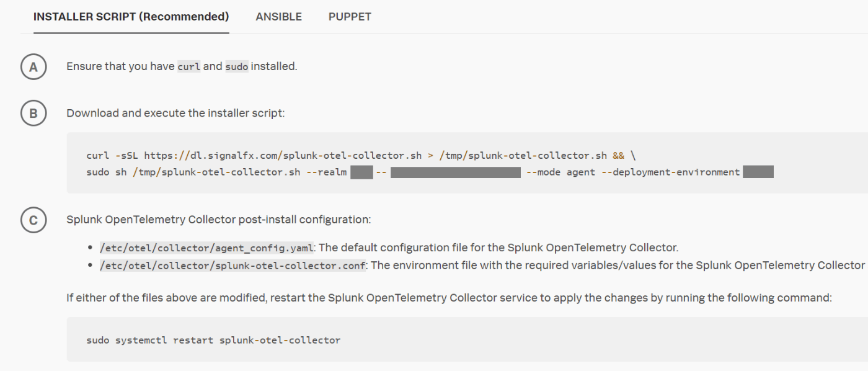868x371 pixels.
Task: Click the redacted realm value
Action: tap(361, 172)
